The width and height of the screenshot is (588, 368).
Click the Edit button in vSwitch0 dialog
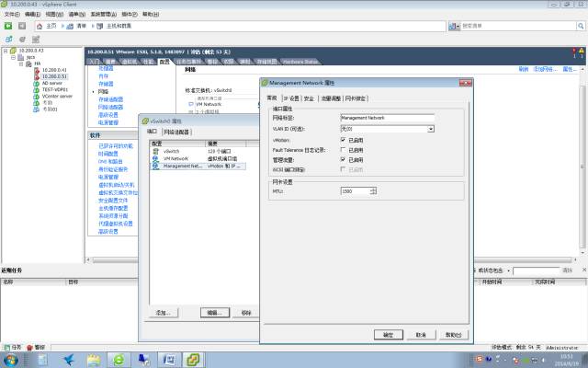point(215,313)
